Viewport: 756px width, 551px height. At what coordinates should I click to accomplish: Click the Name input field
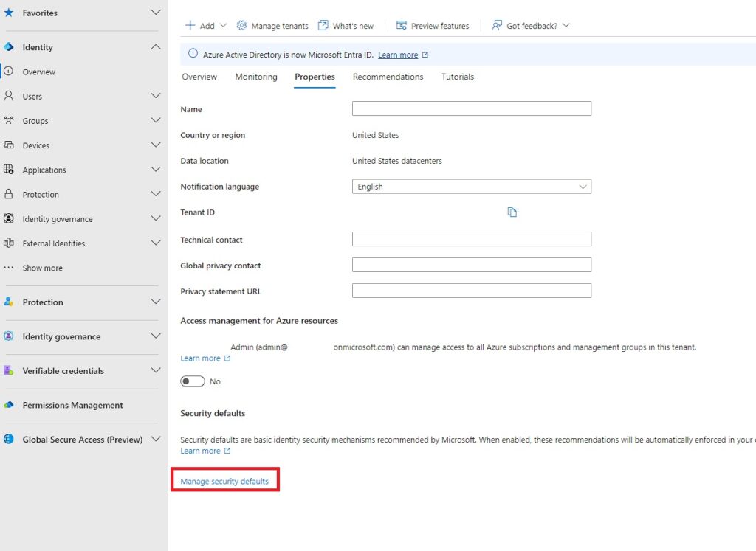[472, 108]
